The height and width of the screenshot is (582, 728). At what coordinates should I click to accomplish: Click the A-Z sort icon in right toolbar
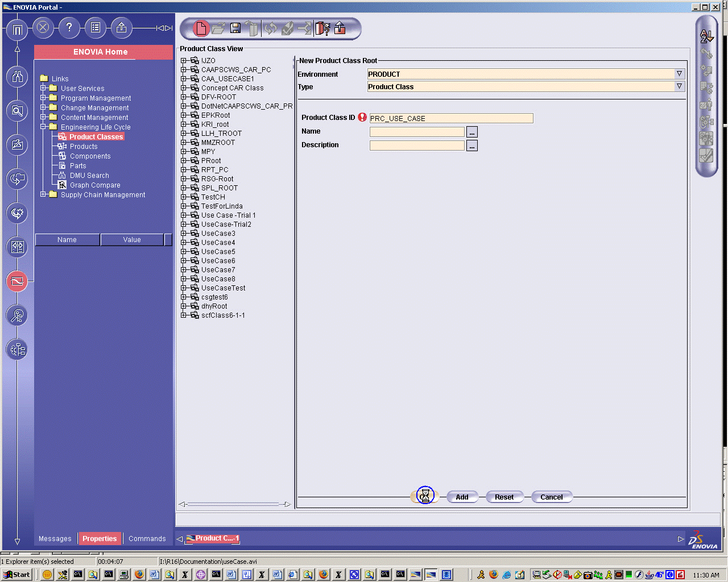pyautogui.click(x=706, y=36)
